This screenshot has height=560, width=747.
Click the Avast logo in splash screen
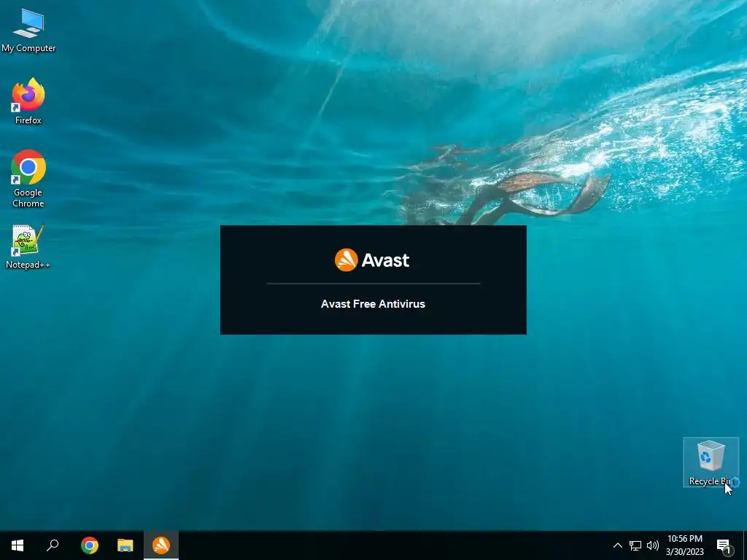click(372, 260)
